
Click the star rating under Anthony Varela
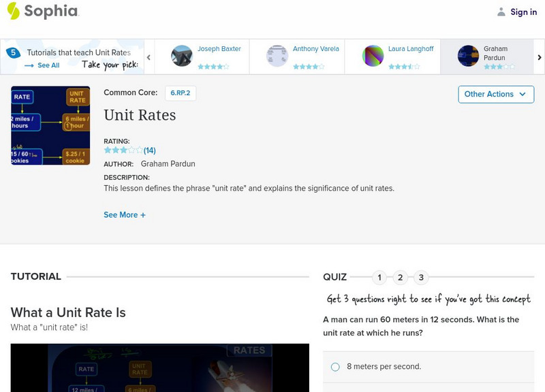pos(309,66)
